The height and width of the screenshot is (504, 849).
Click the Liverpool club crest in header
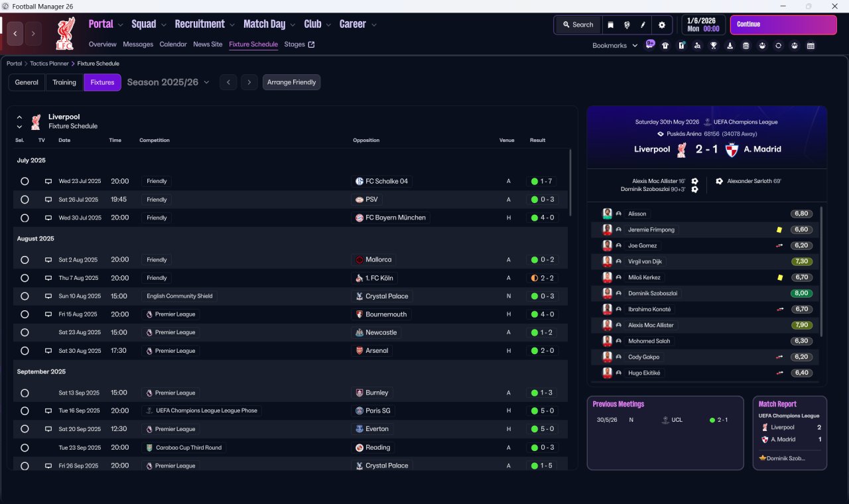point(66,33)
